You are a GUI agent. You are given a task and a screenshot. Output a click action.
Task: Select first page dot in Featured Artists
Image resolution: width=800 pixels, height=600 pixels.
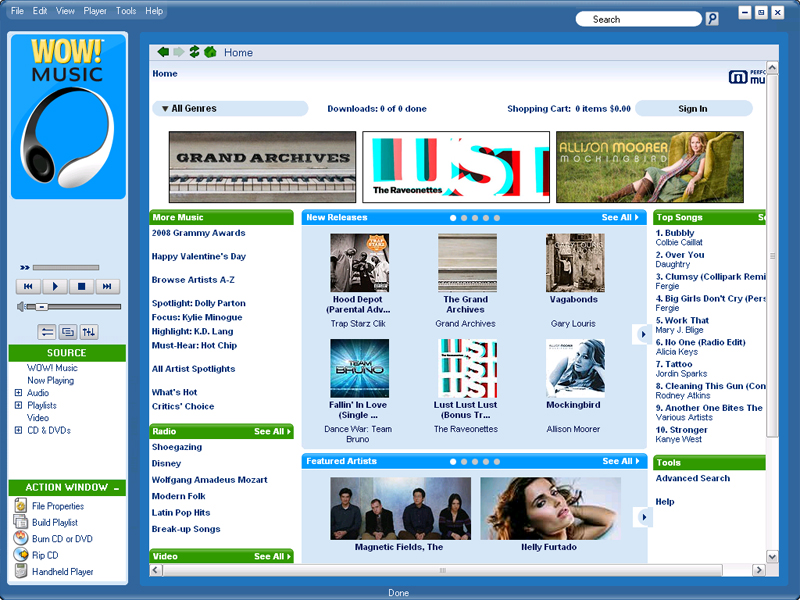453,462
